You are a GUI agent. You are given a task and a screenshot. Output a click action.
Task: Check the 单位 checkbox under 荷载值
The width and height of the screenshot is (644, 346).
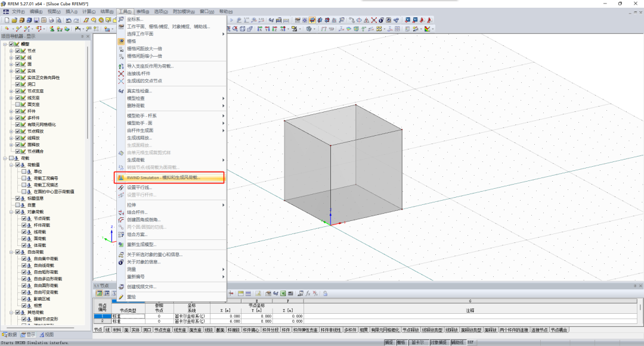[x=24, y=172]
